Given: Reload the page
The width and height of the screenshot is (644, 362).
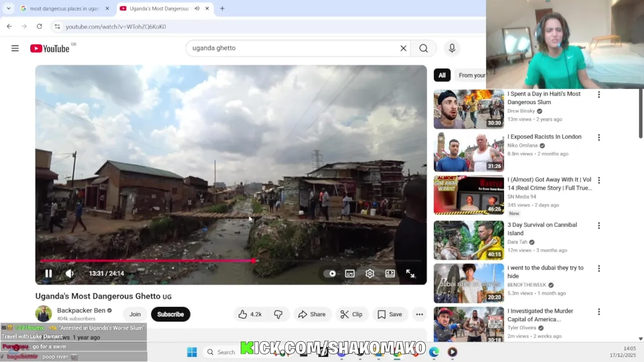Looking at the screenshot, I should [39, 27].
